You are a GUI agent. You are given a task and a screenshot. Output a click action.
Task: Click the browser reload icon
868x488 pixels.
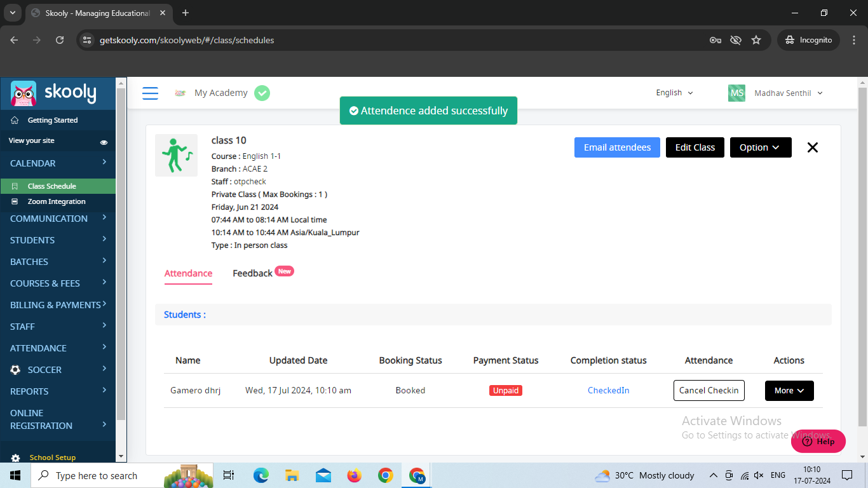[60, 40]
